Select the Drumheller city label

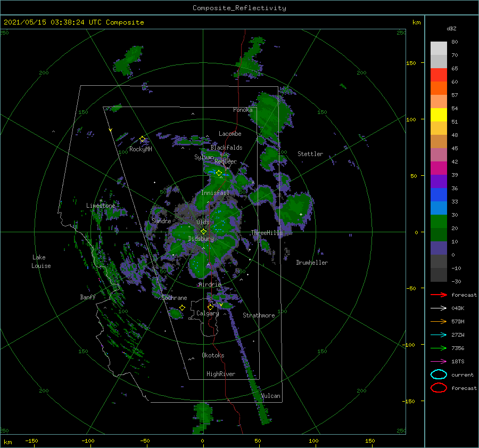tap(312, 263)
